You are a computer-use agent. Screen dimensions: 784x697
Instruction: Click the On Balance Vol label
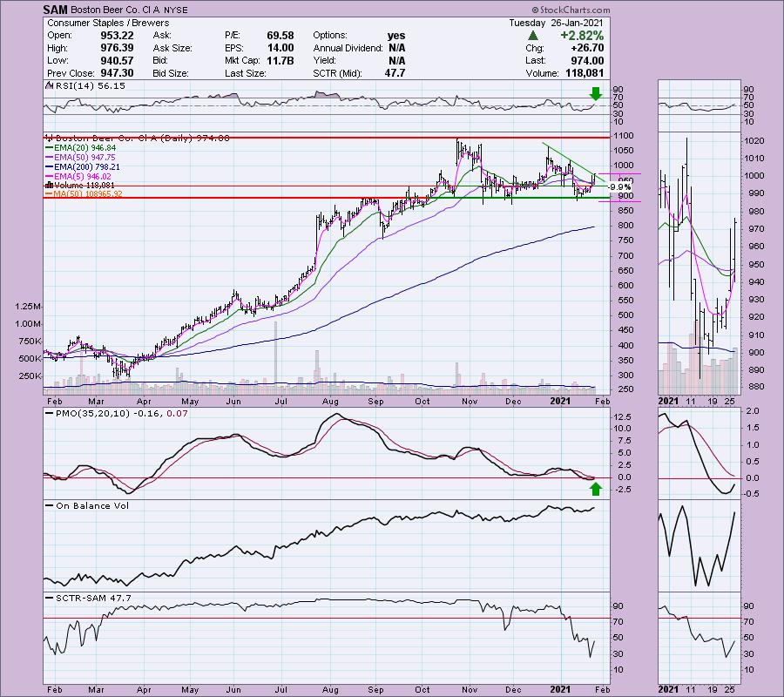[92, 505]
